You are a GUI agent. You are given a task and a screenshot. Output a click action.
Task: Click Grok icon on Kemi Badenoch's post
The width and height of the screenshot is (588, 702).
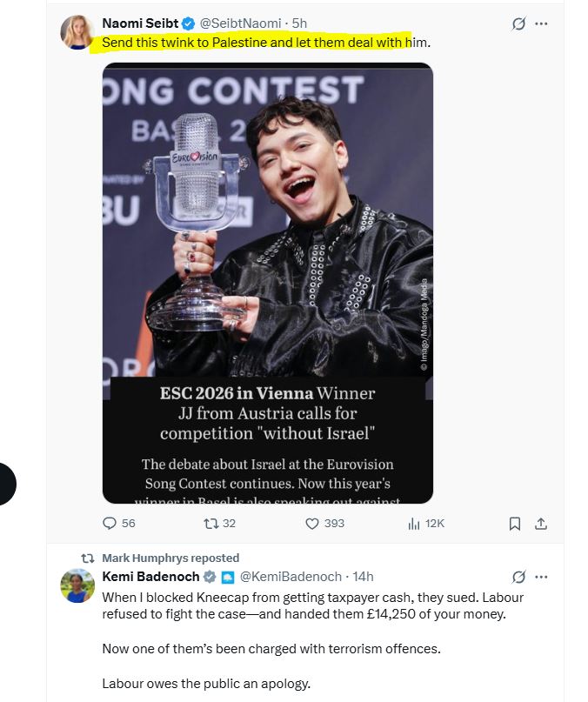[518, 577]
